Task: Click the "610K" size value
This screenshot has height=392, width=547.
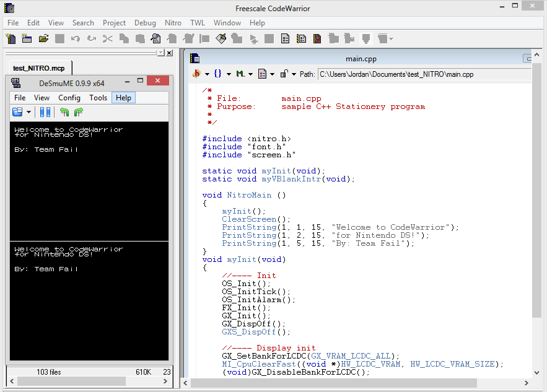Action: (x=143, y=372)
